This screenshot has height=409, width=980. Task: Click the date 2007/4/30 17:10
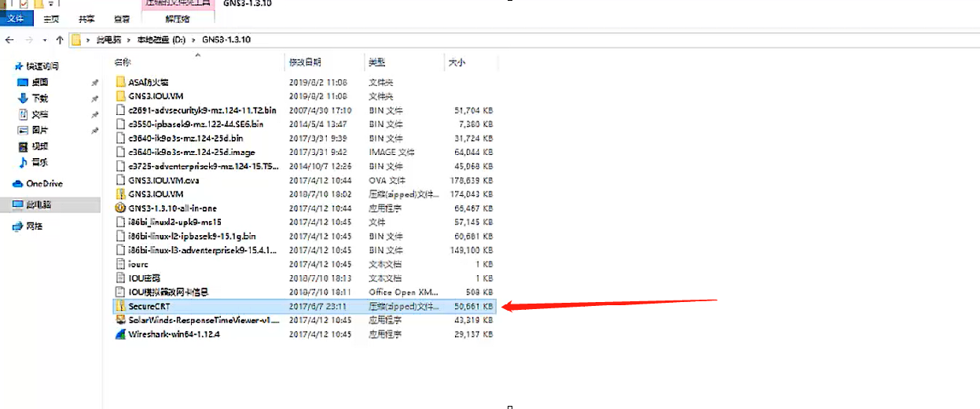321,110
